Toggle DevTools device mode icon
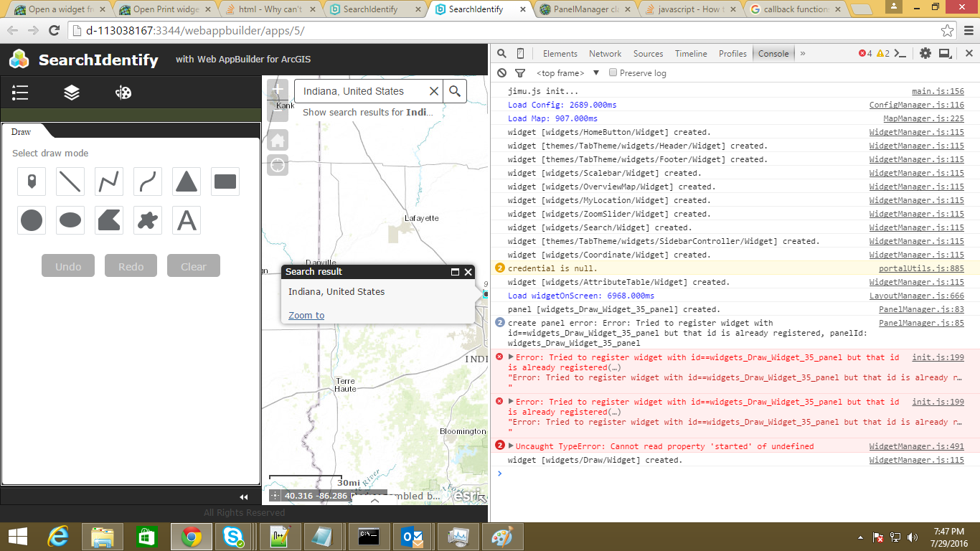This screenshot has width=980, height=551. click(520, 54)
